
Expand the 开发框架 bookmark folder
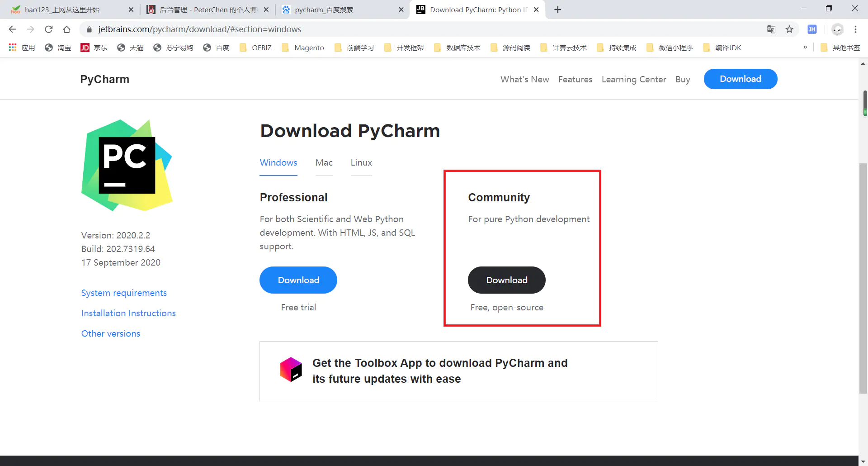click(404, 48)
